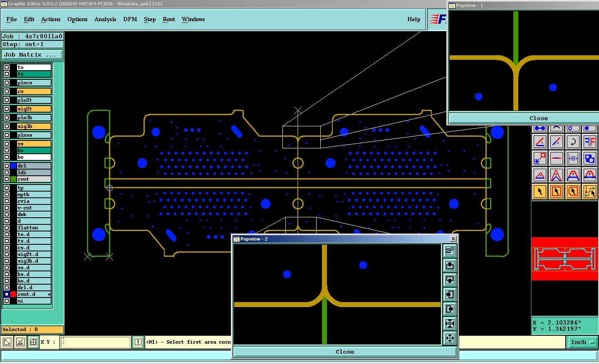Toggle visibility checkbox for layer 'plnss'
This screenshot has height=364, width=599.
click(7, 135)
